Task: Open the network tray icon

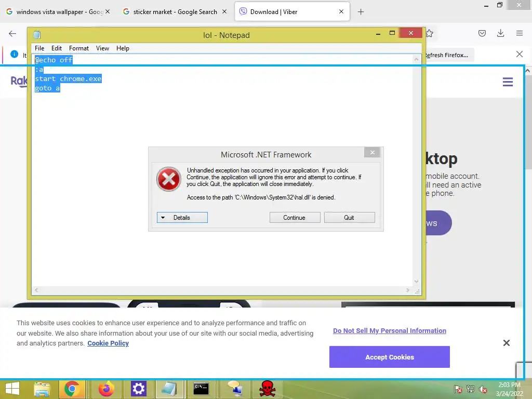Action: [471, 389]
